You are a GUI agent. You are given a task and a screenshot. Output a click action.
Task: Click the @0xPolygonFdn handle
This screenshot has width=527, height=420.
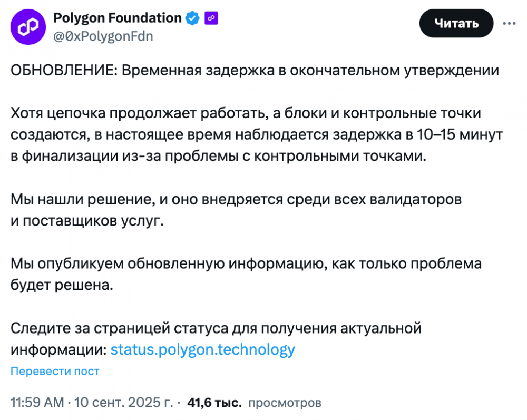[x=103, y=36]
